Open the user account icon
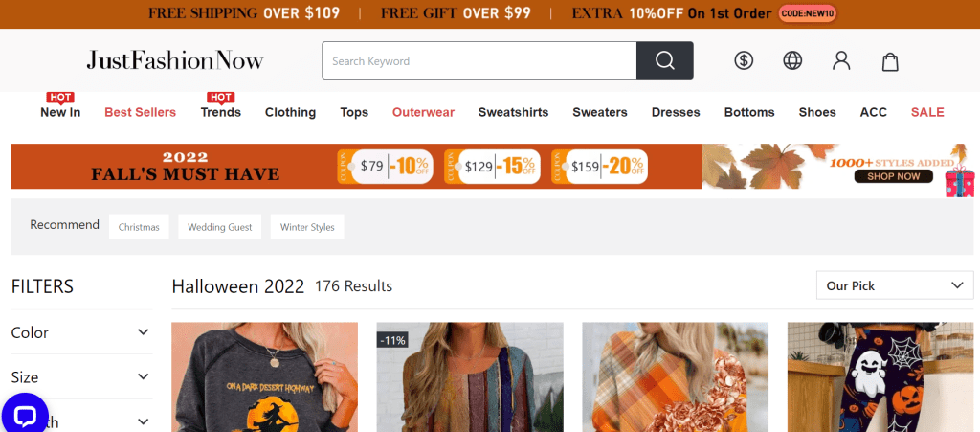This screenshot has width=980, height=432. point(842,60)
